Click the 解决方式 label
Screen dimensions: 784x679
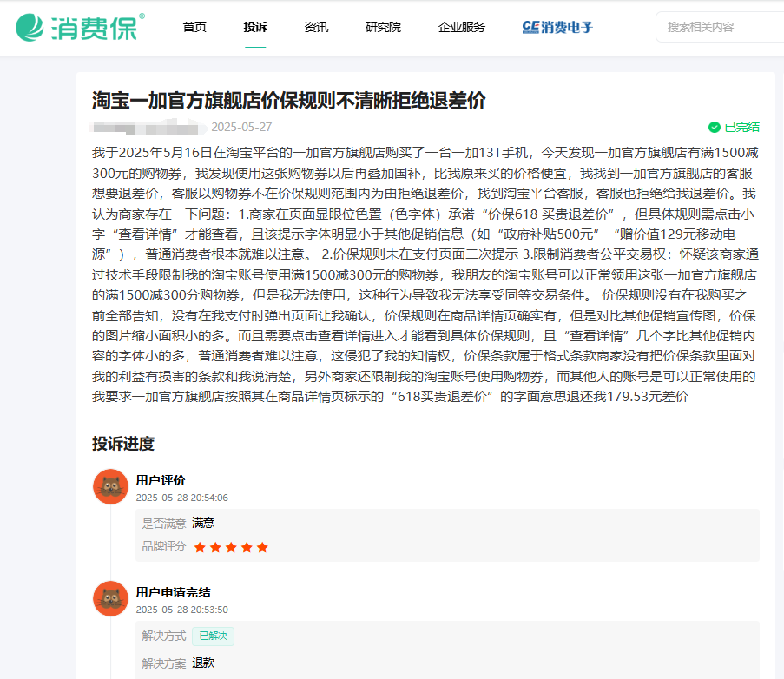[x=163, y=636]
